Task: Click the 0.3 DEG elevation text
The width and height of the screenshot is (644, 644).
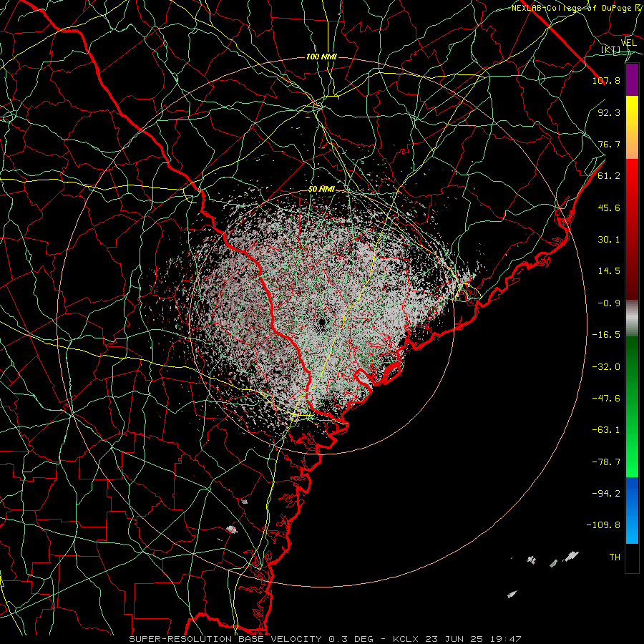Action: [x=351, y=639]
